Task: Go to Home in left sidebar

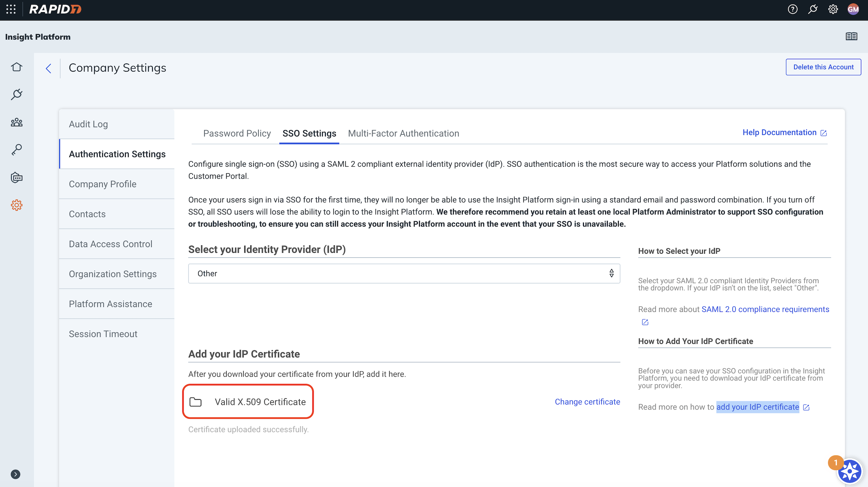Action: pos(17,67)
